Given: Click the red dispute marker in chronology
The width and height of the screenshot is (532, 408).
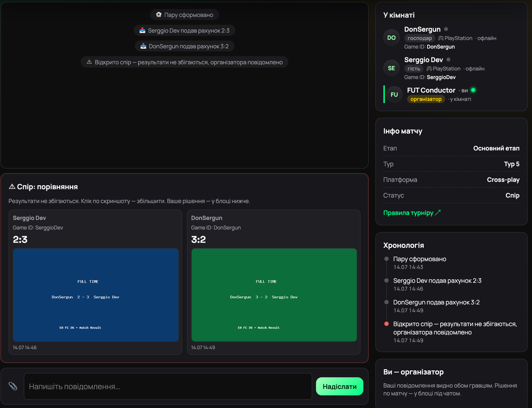Looking at the screenshot, I should click(x=386, y=324).
